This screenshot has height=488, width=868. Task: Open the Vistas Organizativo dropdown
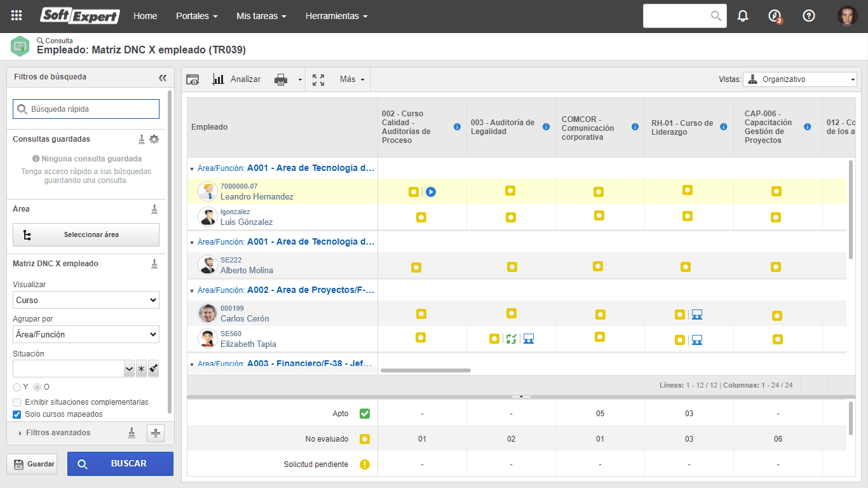pos(800,79)
